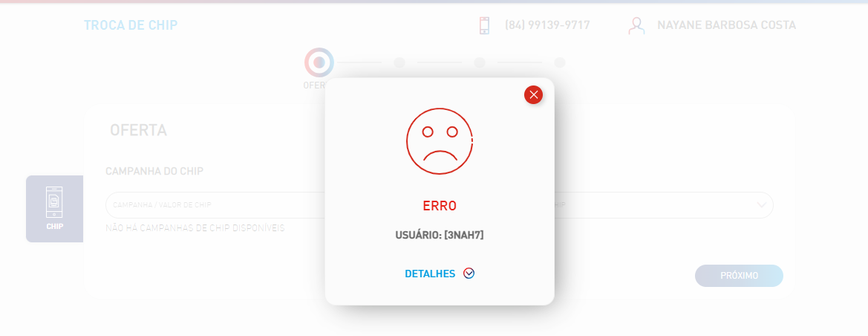The width and height of the screenshot is (868, 336).
Task: Click the OFERTA section heading
Action: pyautogui.click(x=138, y=130)
